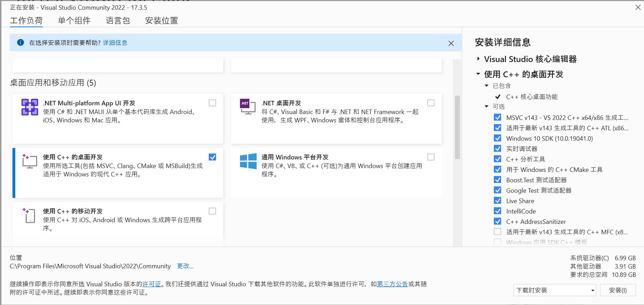Viewport: 644px width, 305px height.
Task: Click the workloads list scrollbar thumb
Action: pyautogui.click(x=457, y=127)
